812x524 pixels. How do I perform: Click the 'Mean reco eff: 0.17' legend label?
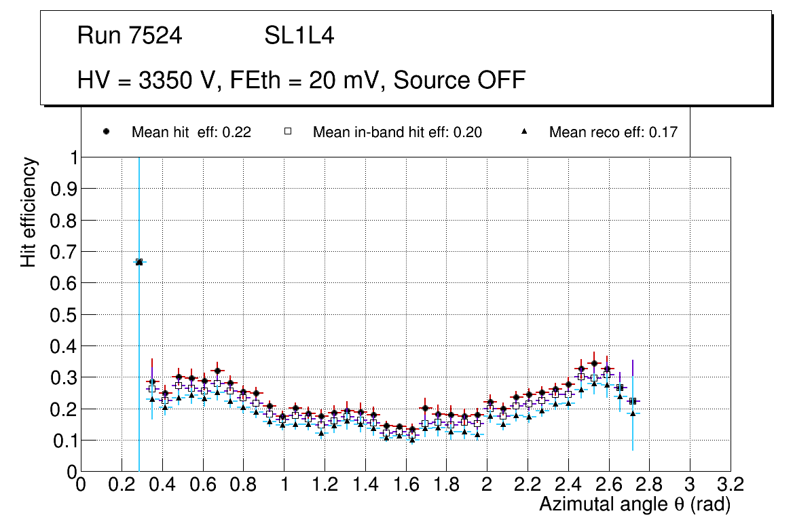(x=613, y=132)
